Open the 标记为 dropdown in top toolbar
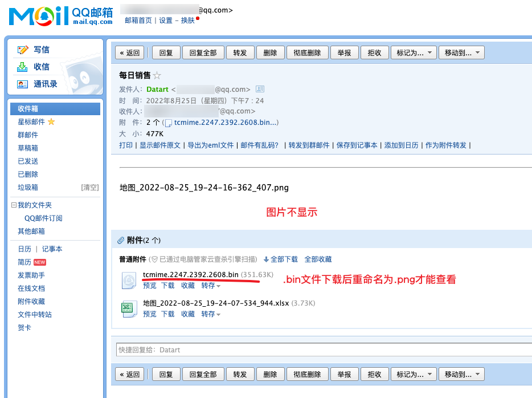The height and width of the screenshot is (398, 532). pyautogui.click(x=414, y=52)
